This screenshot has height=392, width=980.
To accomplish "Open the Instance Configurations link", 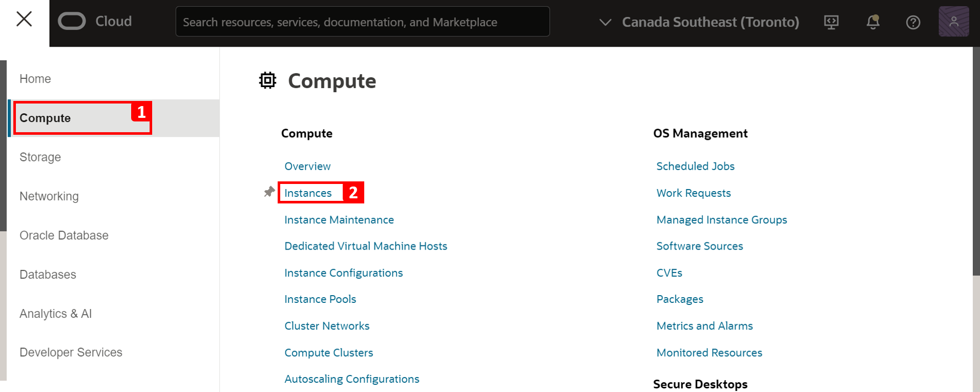I will (343, 273).
